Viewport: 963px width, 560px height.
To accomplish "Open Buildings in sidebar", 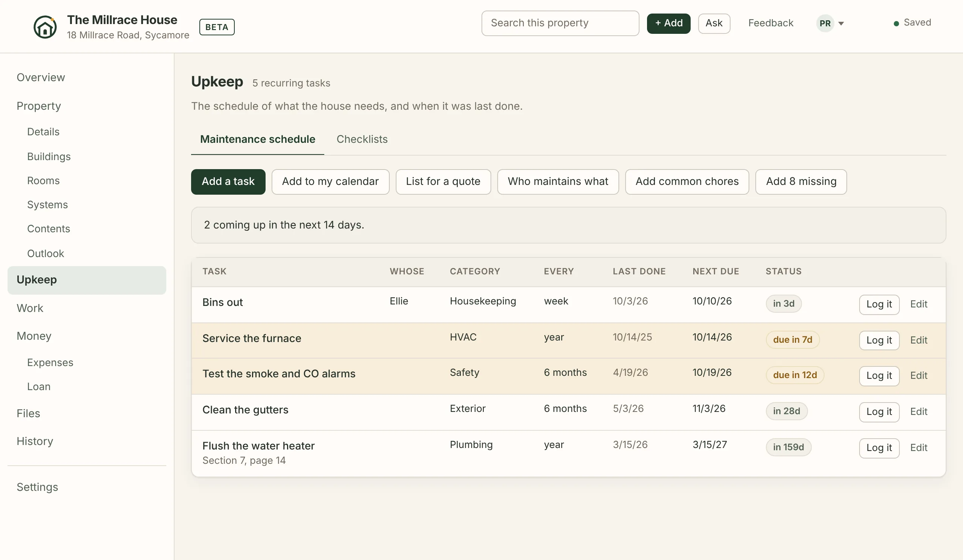I will (x=49, y=156).
